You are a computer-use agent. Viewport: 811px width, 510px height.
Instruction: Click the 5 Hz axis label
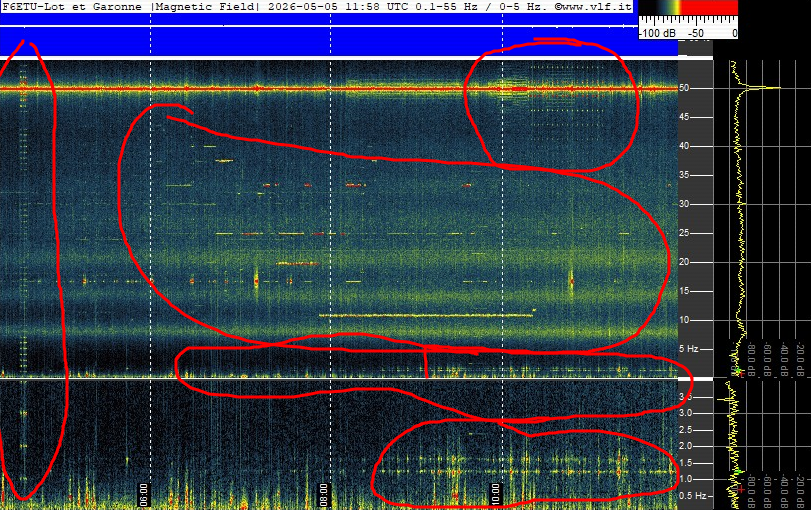tap(688, 349)
